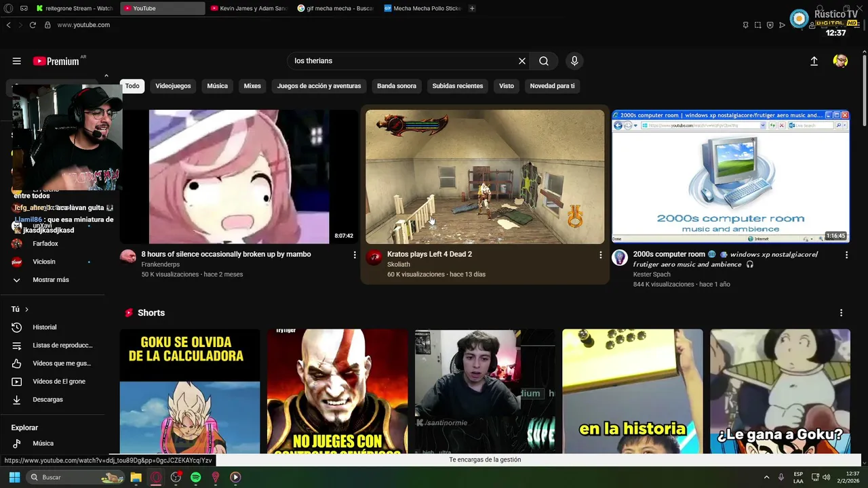Select Juegos de acción y aventuras chip
The width and height of the screenshot is (868, 488).
click(319, 86)
